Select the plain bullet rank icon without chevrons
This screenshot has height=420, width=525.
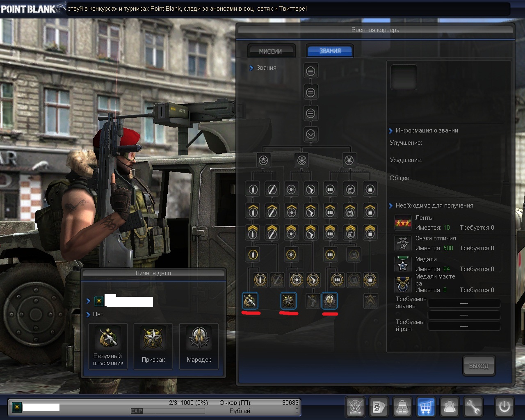pyautogui.click(x=253, y=189)
